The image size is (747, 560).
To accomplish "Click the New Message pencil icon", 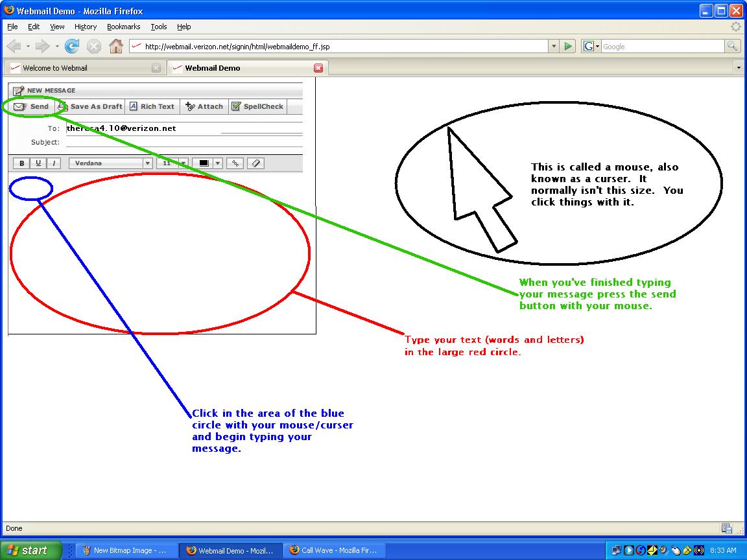I will point(18,91).
